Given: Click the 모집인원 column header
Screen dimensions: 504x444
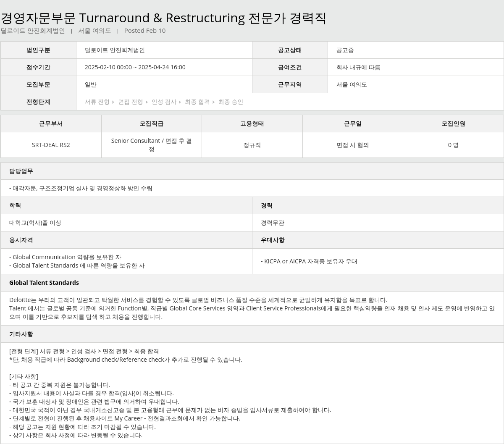Looking at the screenshot, I should coord(453,123).
